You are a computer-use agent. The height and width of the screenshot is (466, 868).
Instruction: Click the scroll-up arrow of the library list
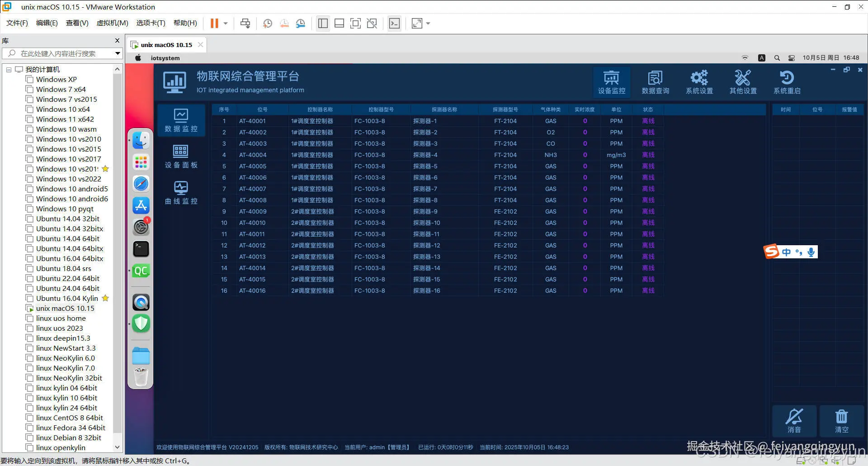[118, 69]
